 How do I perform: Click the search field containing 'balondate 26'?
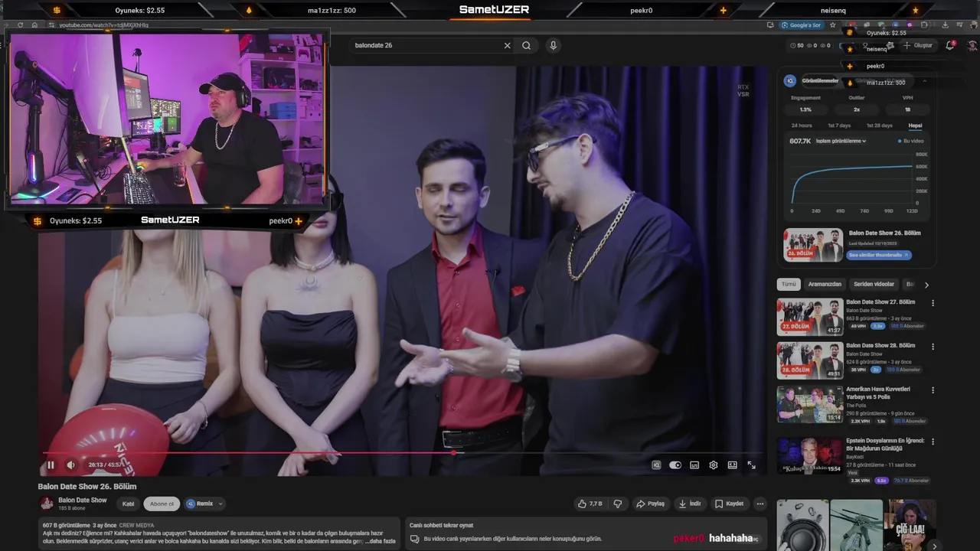(x=425, y=45)
